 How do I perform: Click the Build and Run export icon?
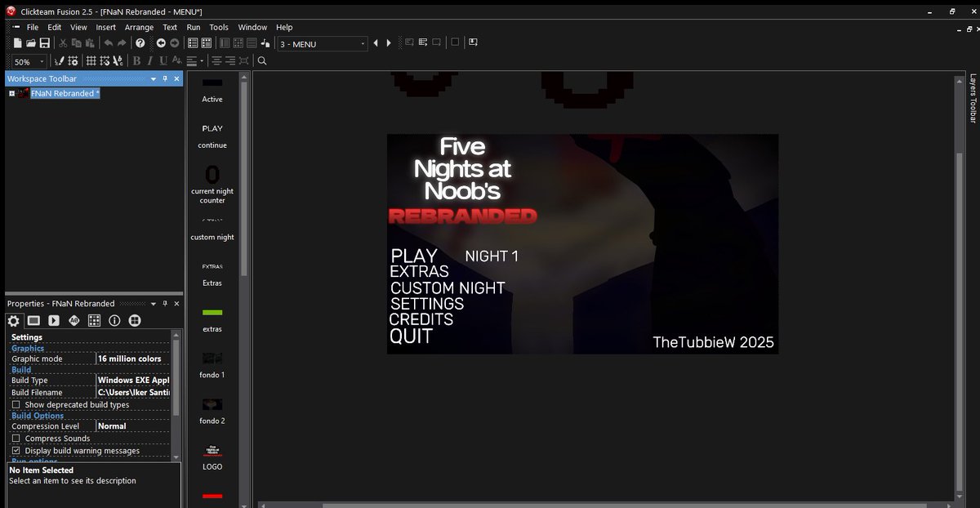pos(474,42)
